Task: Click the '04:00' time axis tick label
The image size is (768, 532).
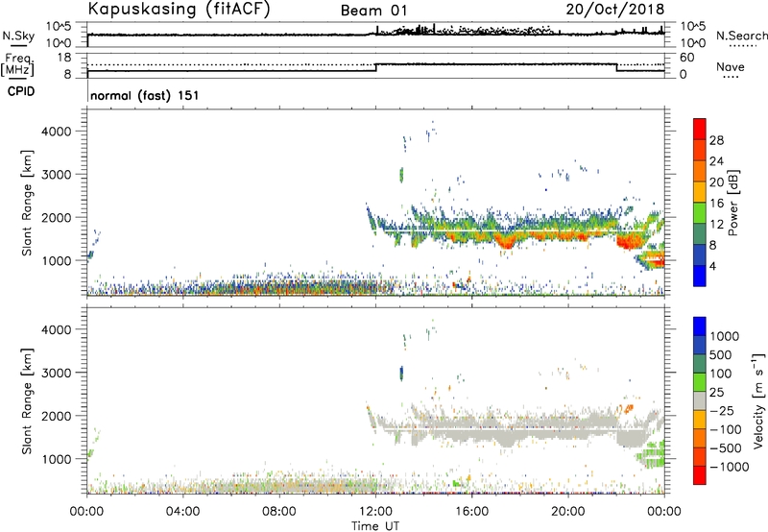Action: (x=183, y=512)
